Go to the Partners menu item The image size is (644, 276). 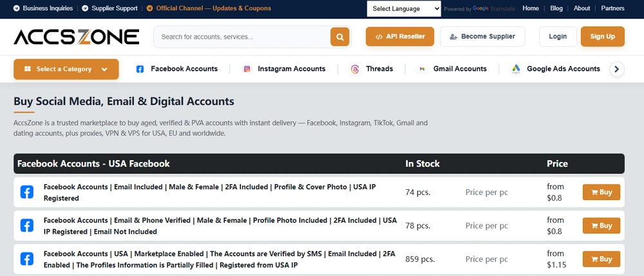(612, 8)
